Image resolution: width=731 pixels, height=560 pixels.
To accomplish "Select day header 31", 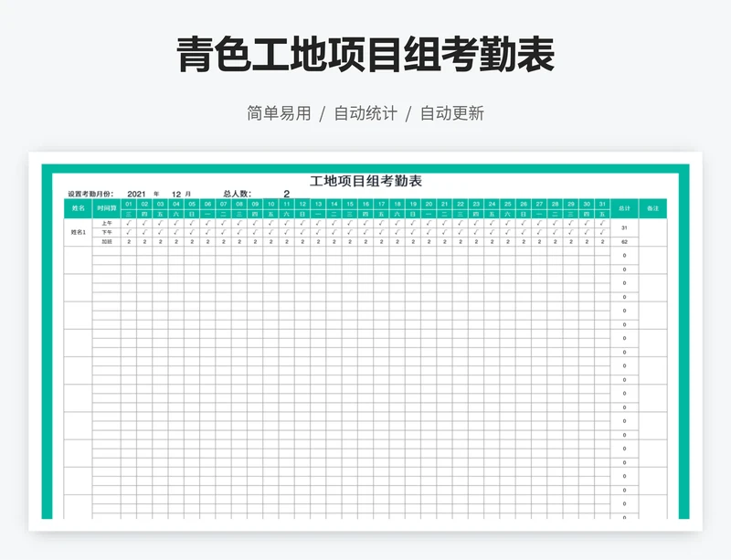I will pyautogui.click(x=602, y=204).
